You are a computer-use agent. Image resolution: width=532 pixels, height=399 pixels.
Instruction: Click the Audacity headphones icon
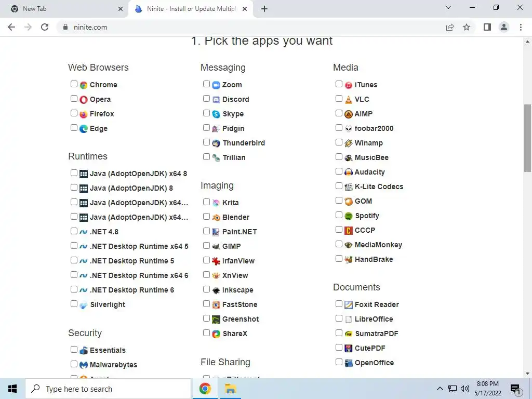click(x=349, y=172)
